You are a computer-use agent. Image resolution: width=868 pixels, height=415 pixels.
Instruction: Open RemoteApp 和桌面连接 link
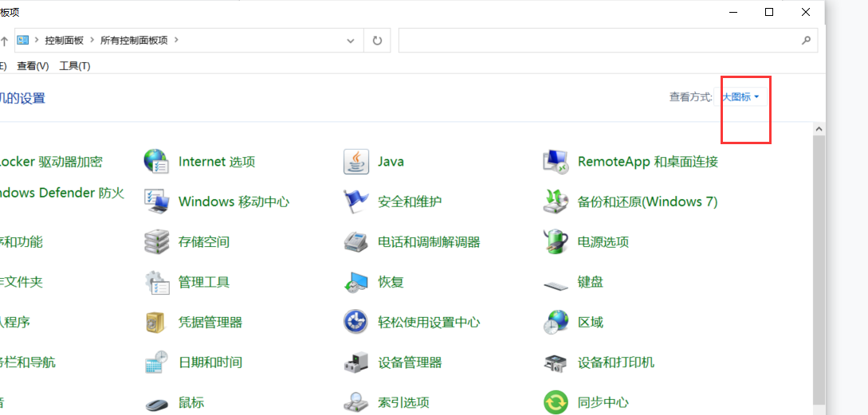coord(648,162)
